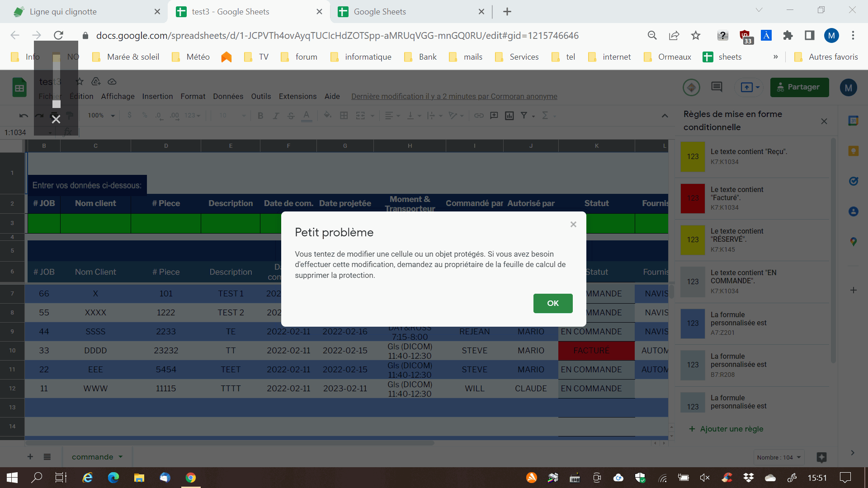Viewport: 868px width, 488px height.
Task: Click the Dernière modification history link
Action: (454, 96)
